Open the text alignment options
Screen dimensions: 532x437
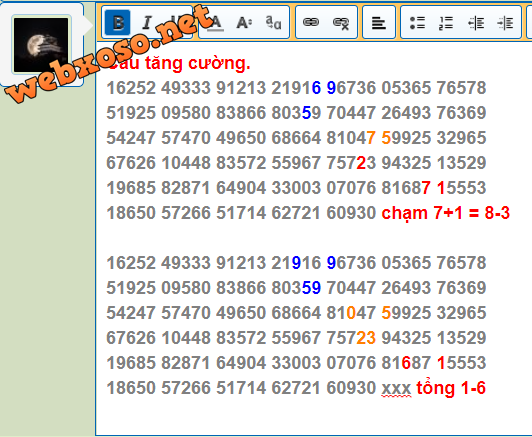[x=379, y=23]
